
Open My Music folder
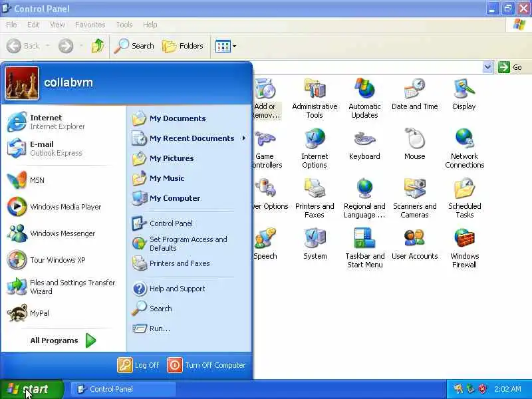189,178
